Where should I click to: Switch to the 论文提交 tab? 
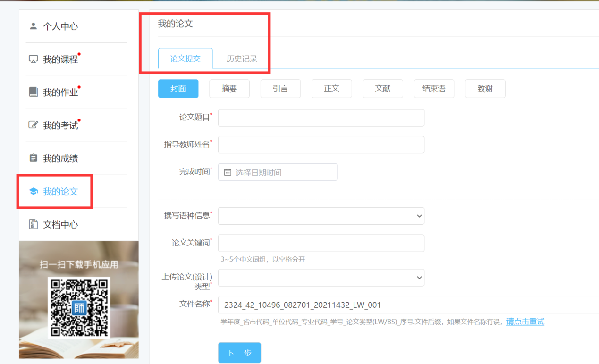[x=185, y=59]
